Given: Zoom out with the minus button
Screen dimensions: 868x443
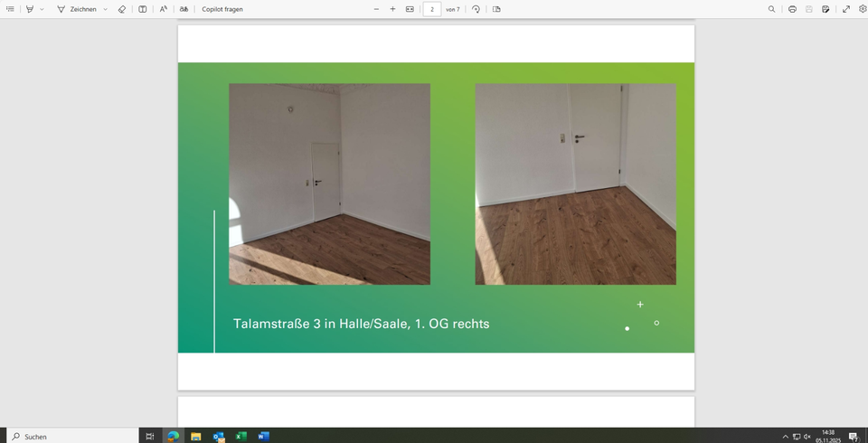Looking at the screenshot, I should [377, 9].
